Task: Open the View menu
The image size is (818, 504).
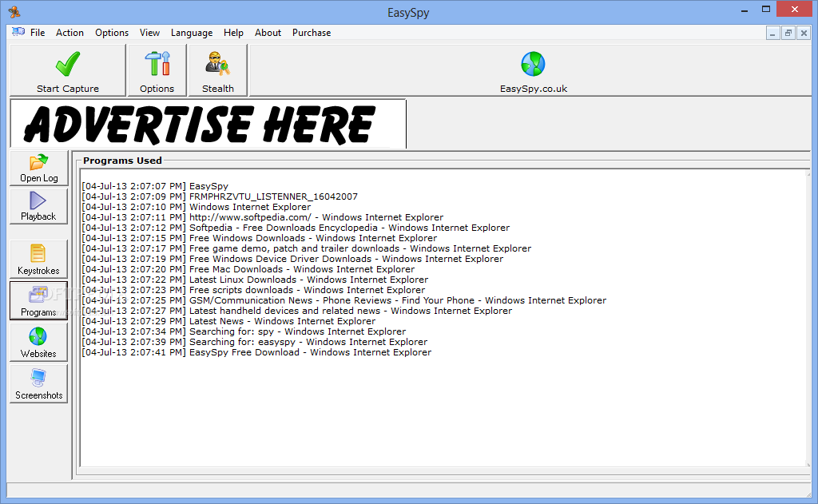Action: [149, 32]
